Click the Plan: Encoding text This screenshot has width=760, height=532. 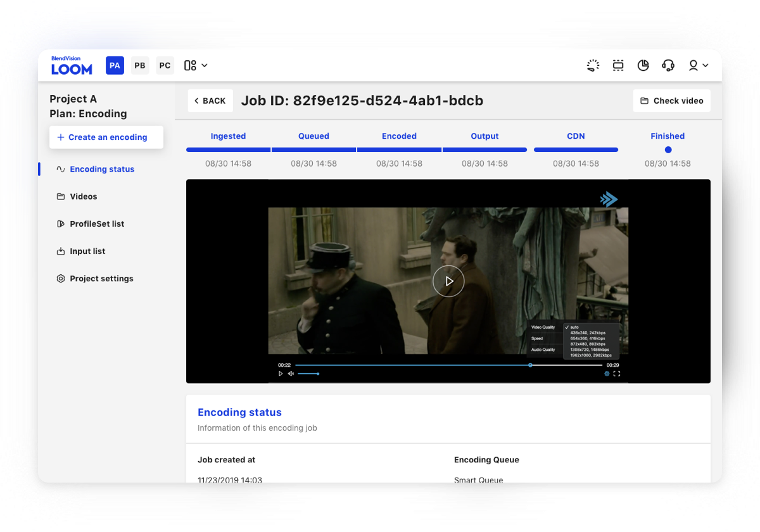tap(88, 114)
